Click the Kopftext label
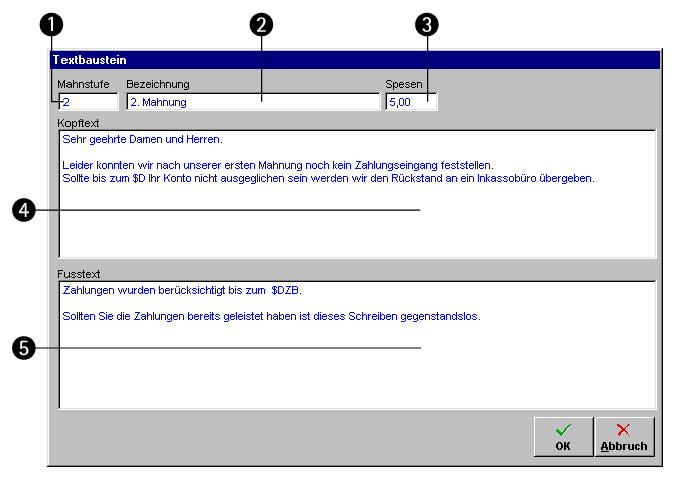Image resolution: width=676 pixels, height=482 pixels. [x=79, y=122]
